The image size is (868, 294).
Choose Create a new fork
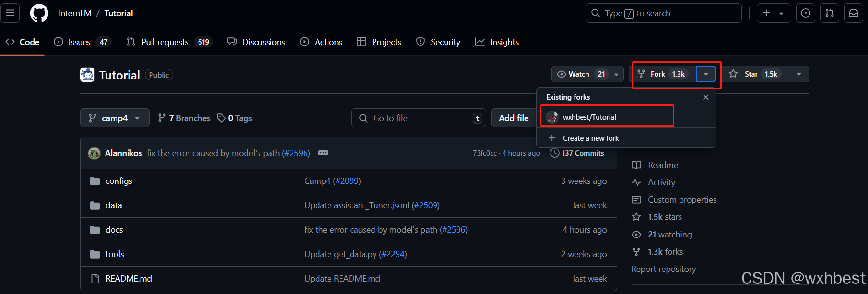[x=626, y=138]
